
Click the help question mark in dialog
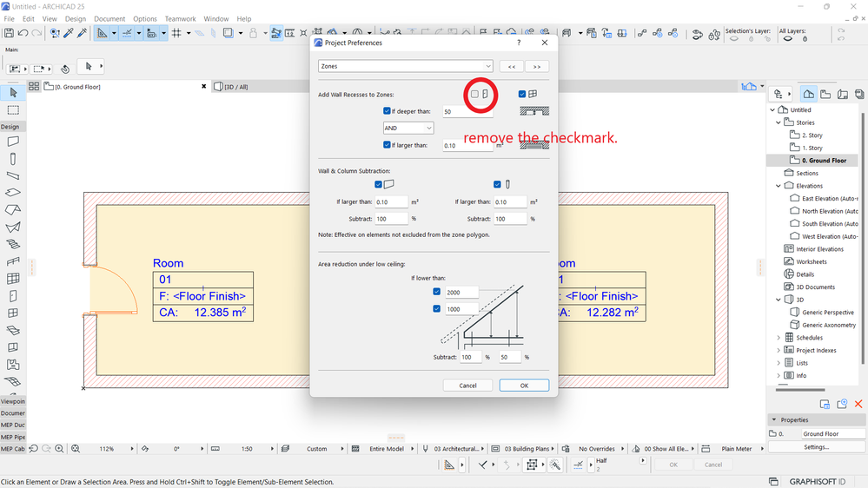coord(519,43)
